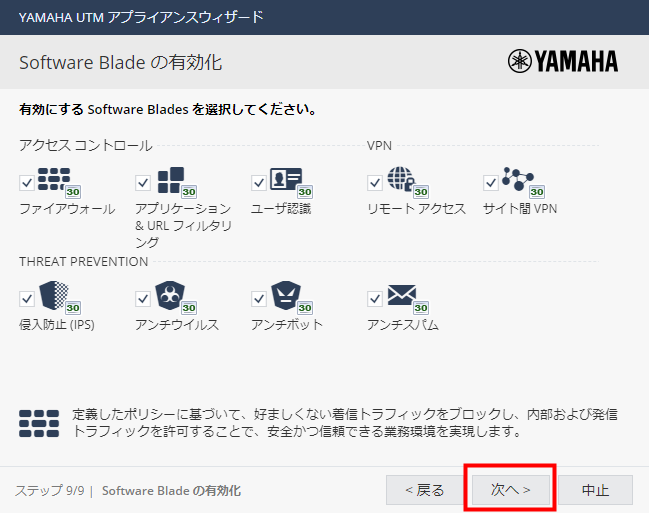The width and height of the screenshot is (649, 513).
Task: Disable the サイト間 VPN checkbox
Action: [490, 183]
